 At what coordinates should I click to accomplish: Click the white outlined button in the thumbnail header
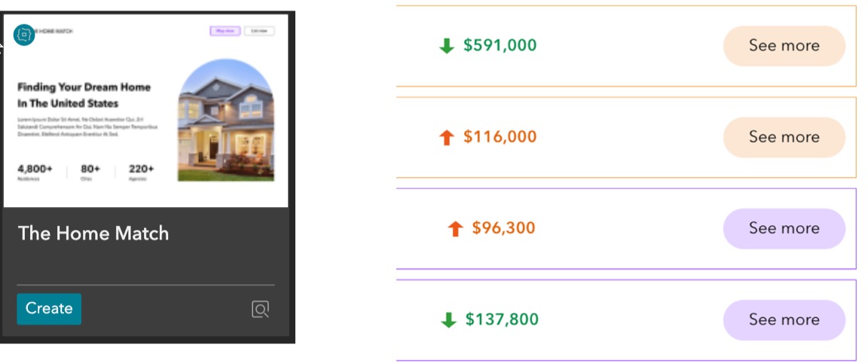tap(259, 31)
